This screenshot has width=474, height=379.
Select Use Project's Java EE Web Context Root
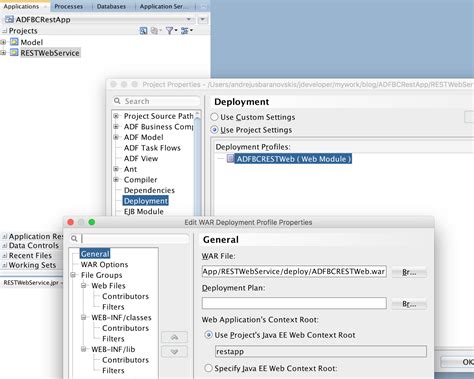click(208, 335)
